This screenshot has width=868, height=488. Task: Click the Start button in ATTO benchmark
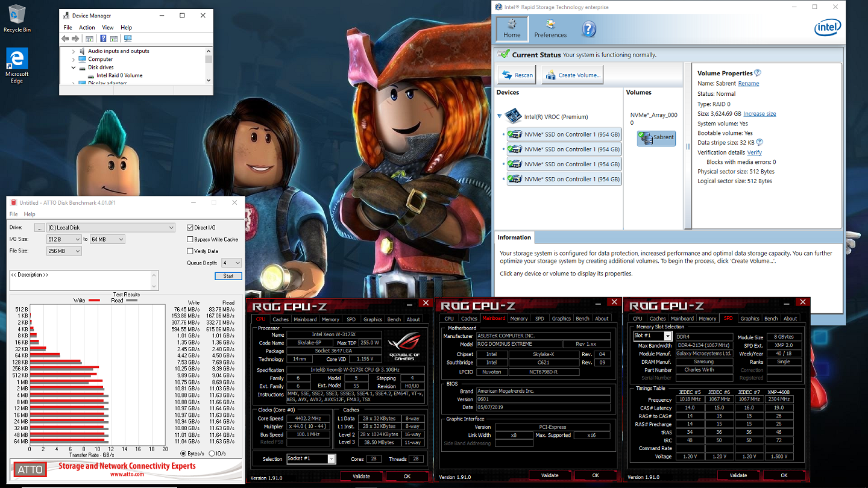coord(228,276)
